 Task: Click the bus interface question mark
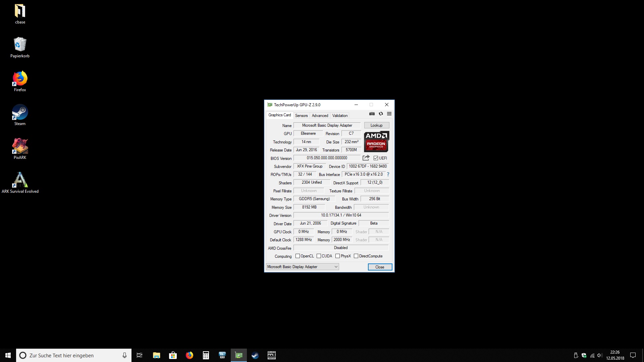(388, 174)
